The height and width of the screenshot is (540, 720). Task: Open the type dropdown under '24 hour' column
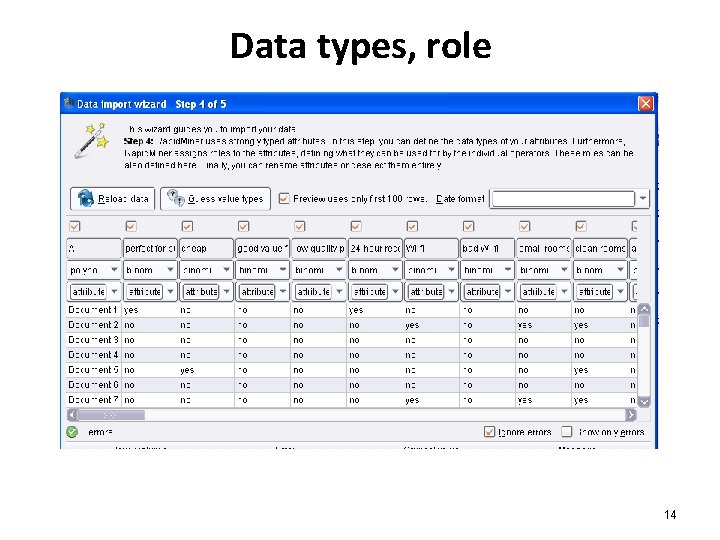(395, 270)
